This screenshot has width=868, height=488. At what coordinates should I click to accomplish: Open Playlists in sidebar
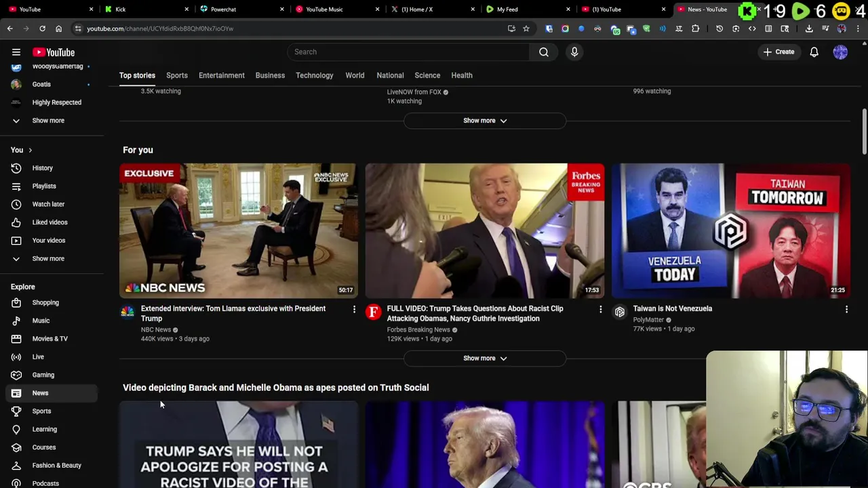(52, 186)
